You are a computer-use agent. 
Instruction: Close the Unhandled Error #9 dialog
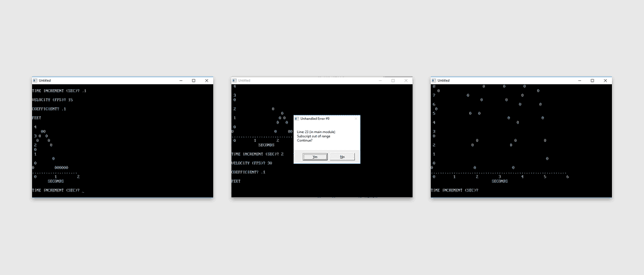click(355, 118)
